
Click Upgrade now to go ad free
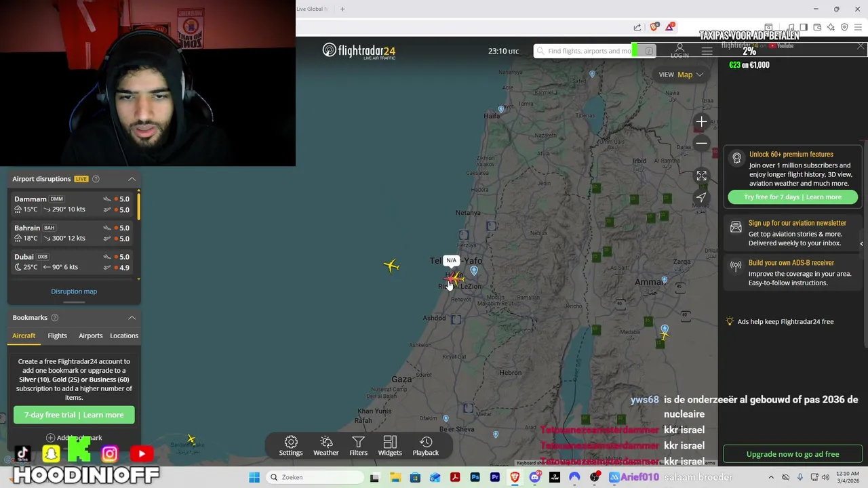point(793,454)
